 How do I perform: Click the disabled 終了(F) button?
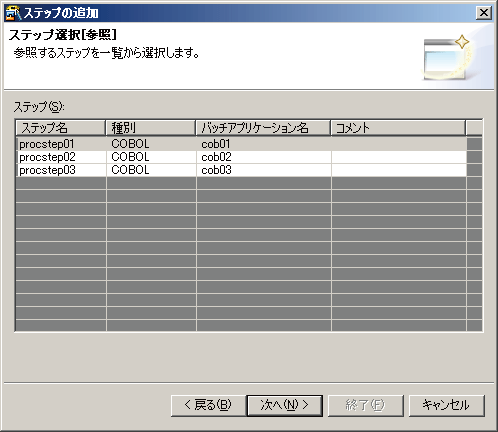click(x=366, y=405)
